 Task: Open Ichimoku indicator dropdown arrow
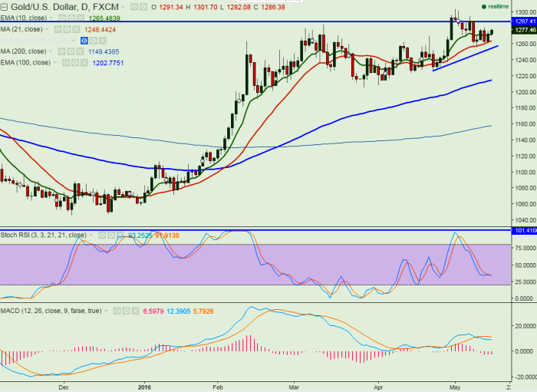point(74,41)
